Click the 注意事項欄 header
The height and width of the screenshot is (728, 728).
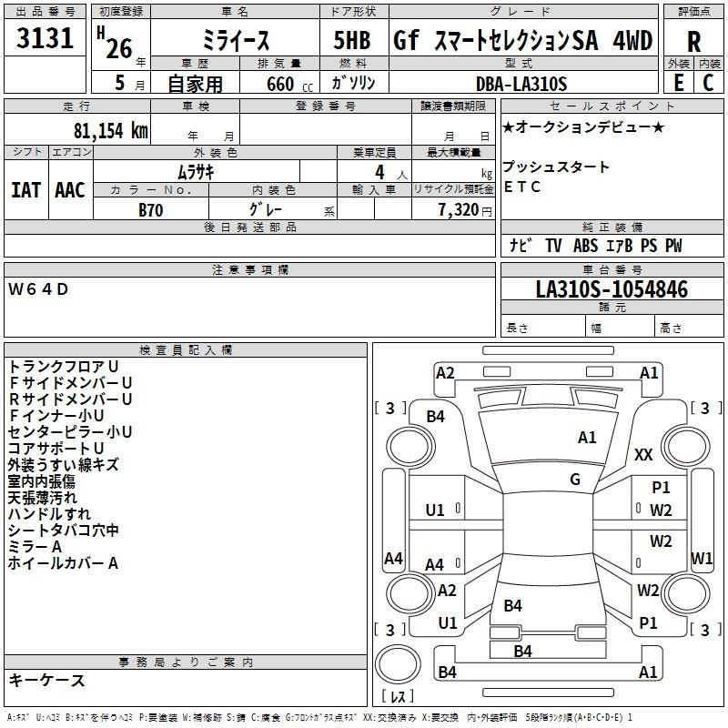click(x=249, y=269)
